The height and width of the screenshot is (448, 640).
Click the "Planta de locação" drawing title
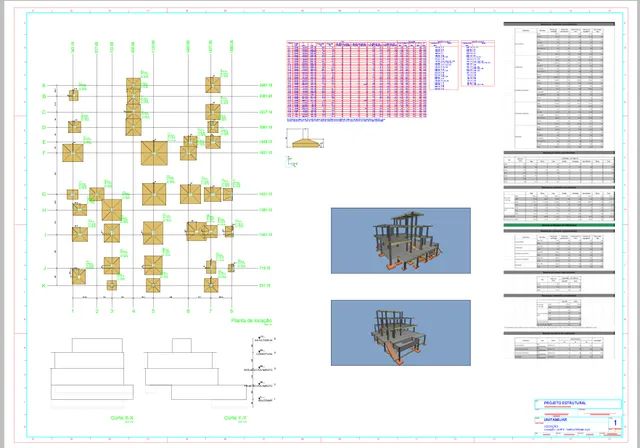click(x=251, y=321)
